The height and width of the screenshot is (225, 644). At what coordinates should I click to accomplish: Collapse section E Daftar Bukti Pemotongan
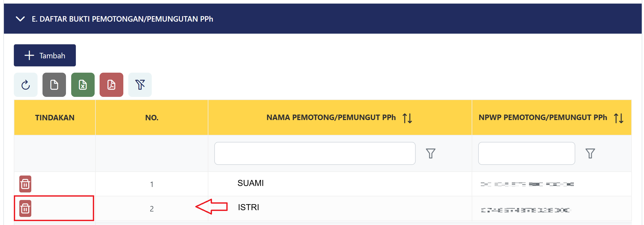coord(20,19)
